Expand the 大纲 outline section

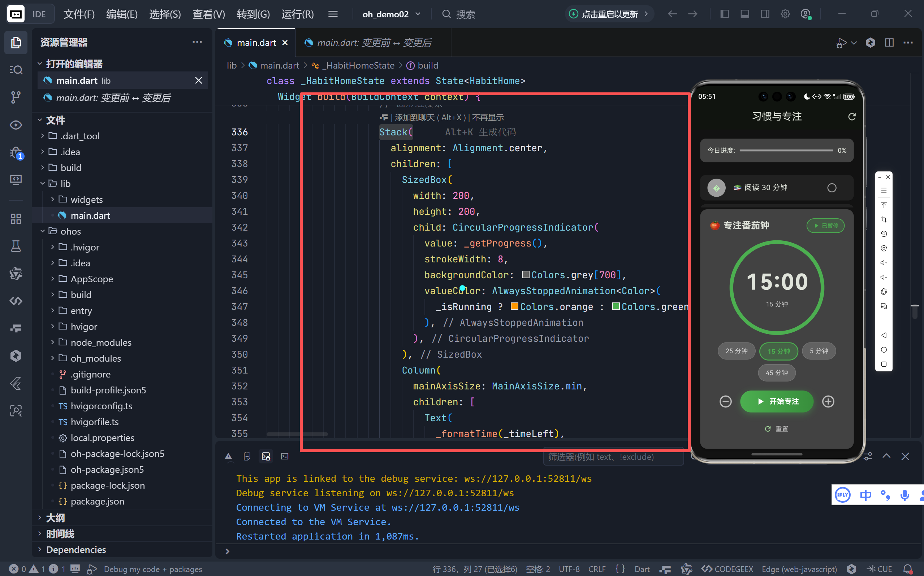pyautogui.click(x=56, y=518)
